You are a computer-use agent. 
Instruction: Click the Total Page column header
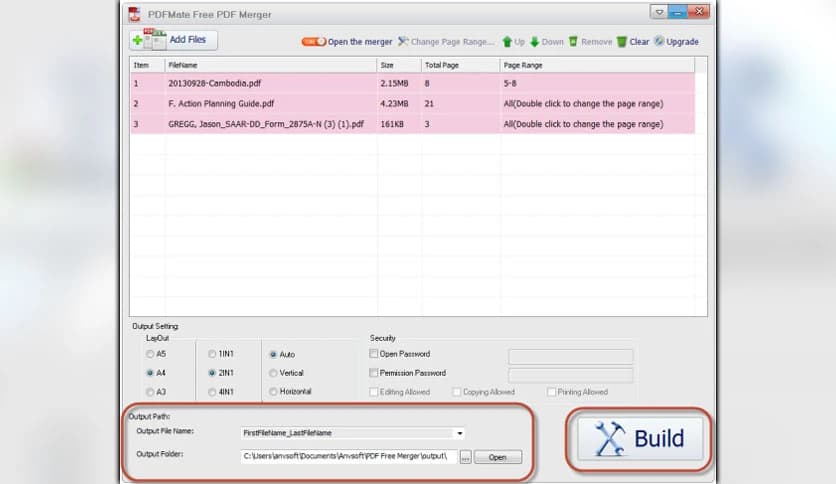click(460, 65)
